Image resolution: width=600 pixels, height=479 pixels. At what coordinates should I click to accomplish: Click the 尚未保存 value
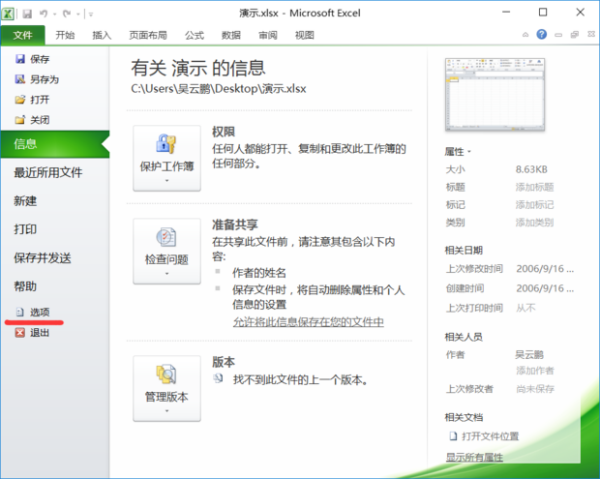[x=535, y=389]
